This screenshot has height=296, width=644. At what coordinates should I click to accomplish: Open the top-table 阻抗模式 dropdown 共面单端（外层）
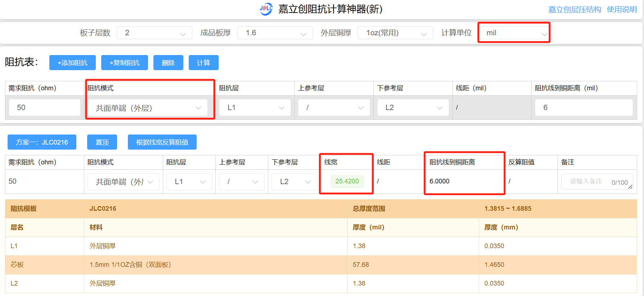point(148,108)
